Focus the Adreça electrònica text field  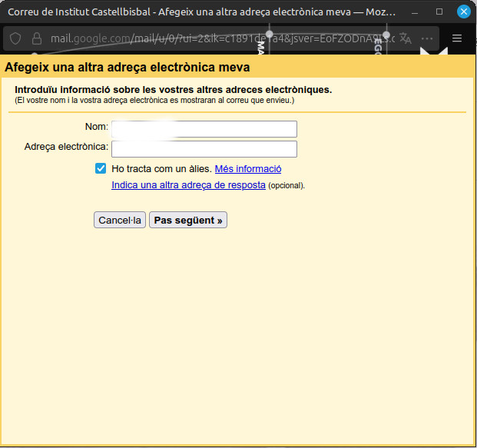pyautogui.click(x=204, y=149)
